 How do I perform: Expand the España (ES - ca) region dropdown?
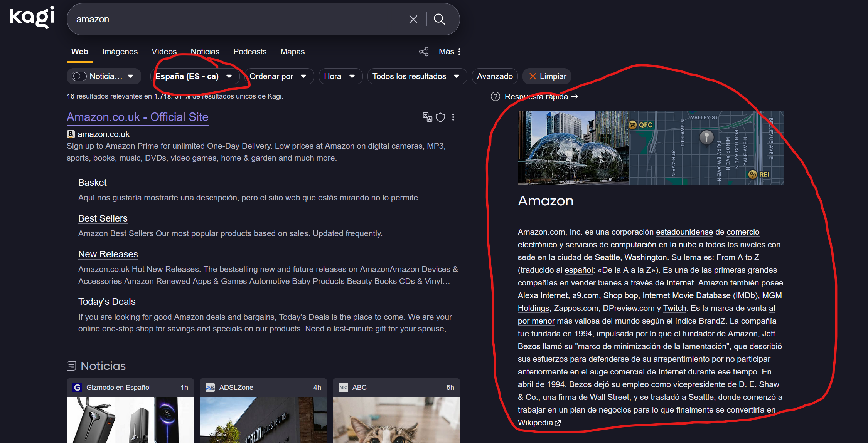pos(194,76)
